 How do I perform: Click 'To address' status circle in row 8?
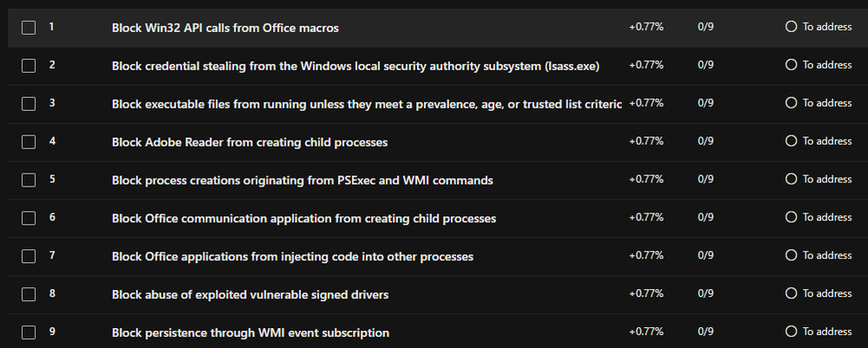791,294
